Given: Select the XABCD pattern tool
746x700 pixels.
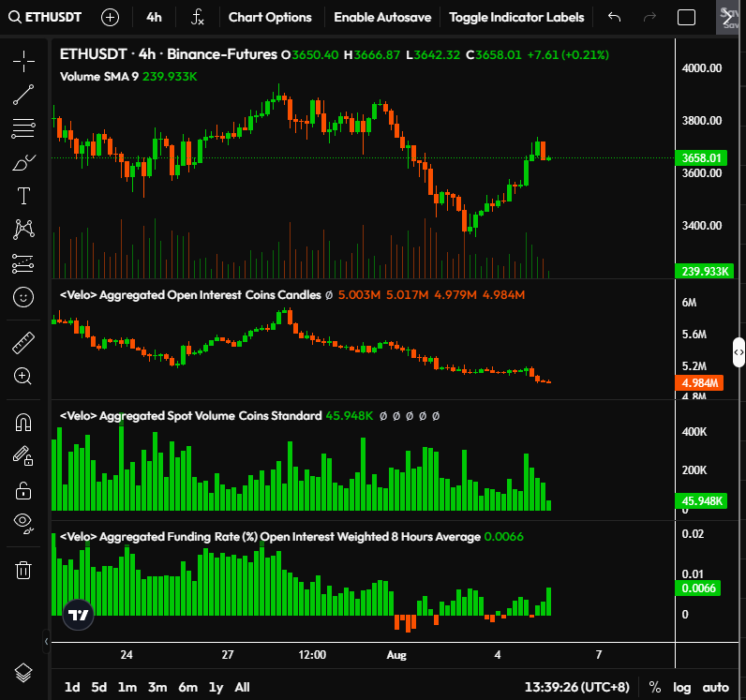Looking at the screenshot, I should 23,229.
